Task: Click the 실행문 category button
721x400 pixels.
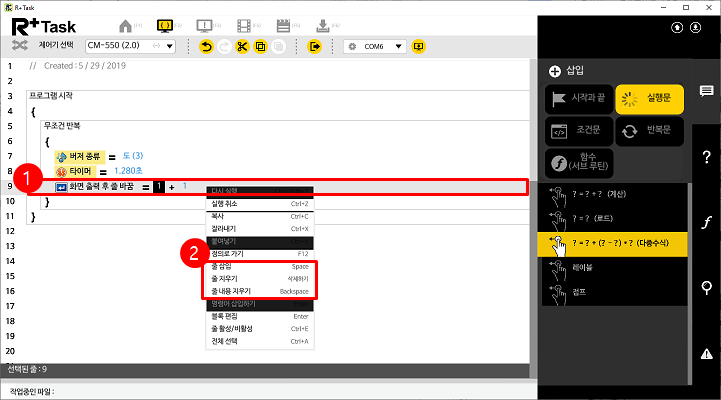Action: coord(650,97)
